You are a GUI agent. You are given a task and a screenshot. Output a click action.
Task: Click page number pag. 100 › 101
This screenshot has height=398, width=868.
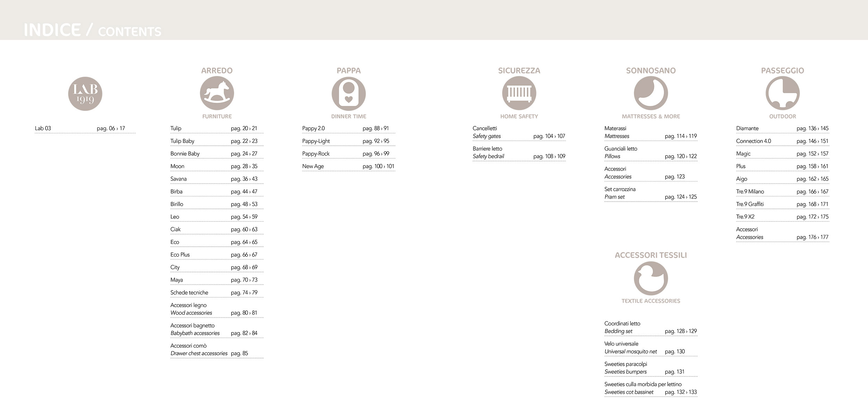[x=378, y=166]
